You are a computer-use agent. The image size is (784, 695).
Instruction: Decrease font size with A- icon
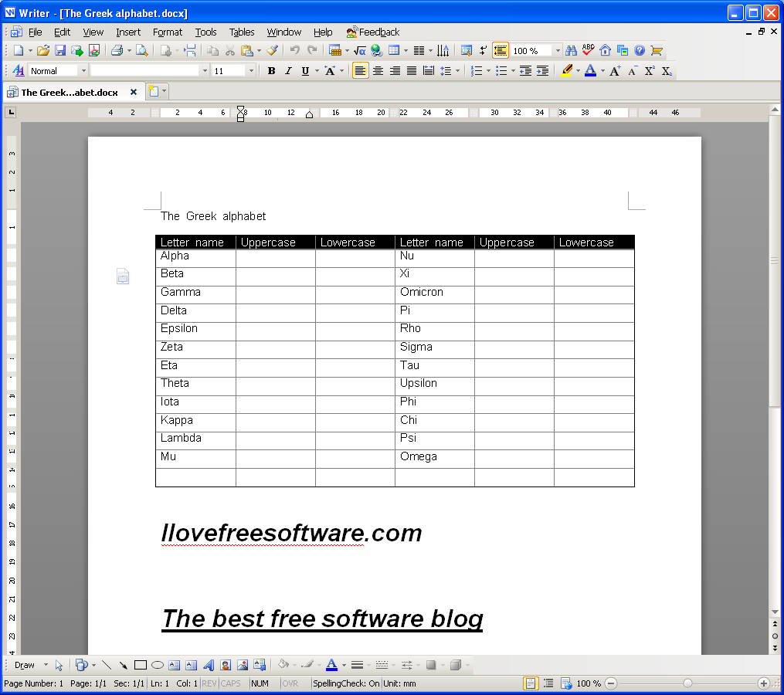point(632,71)
